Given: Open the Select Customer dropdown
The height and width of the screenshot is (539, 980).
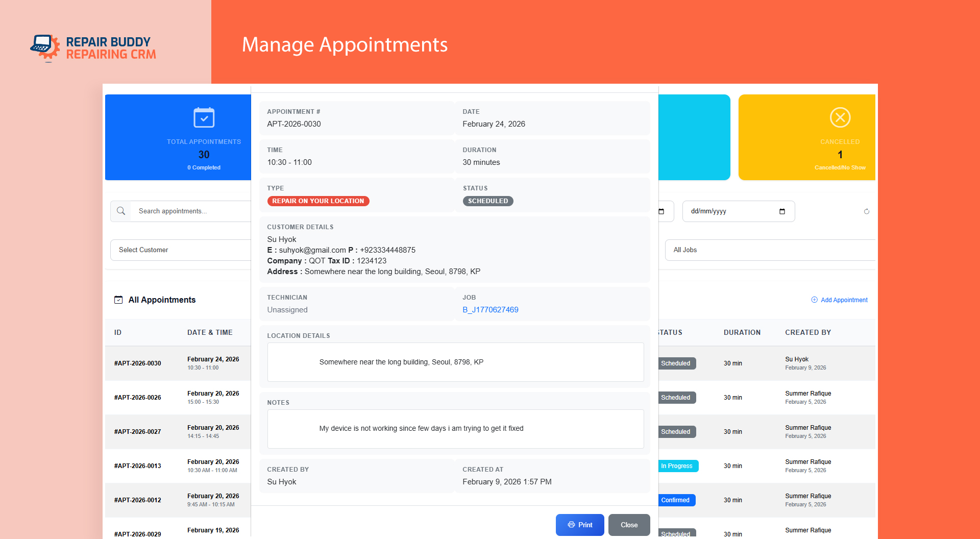Looking at the screenshot, I should (181, 250).
